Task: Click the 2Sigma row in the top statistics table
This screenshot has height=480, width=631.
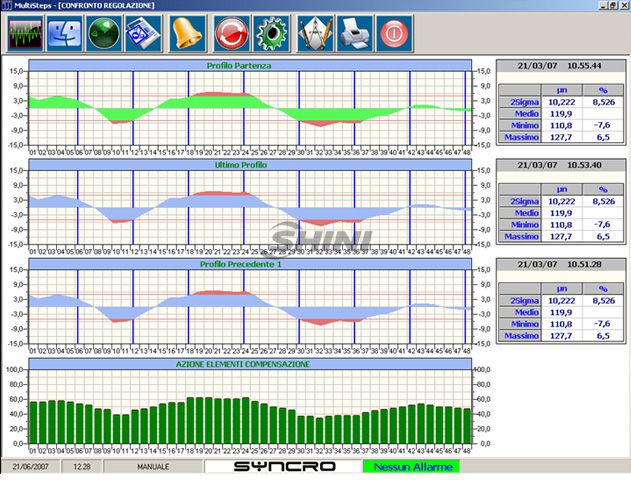Action: point(560,101)
